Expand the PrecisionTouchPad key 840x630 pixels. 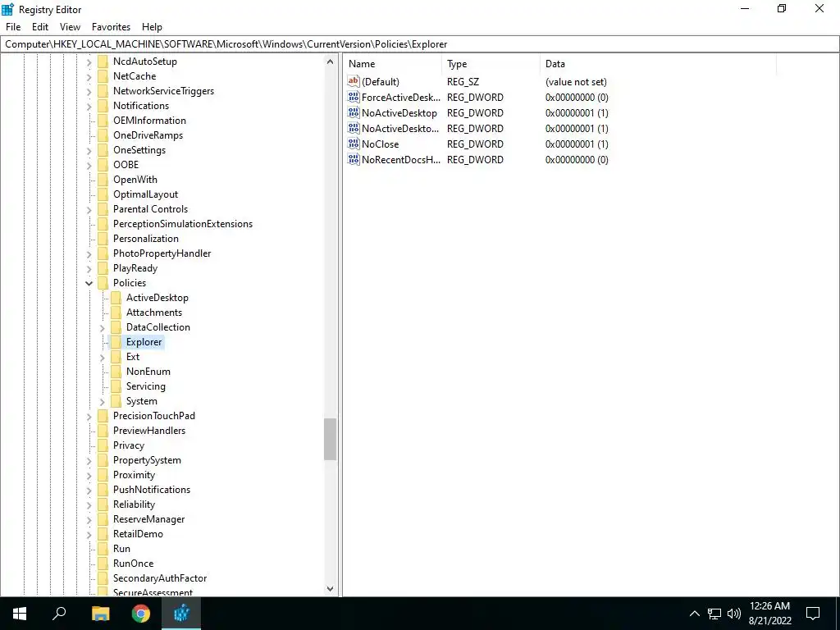coord(89,416)
